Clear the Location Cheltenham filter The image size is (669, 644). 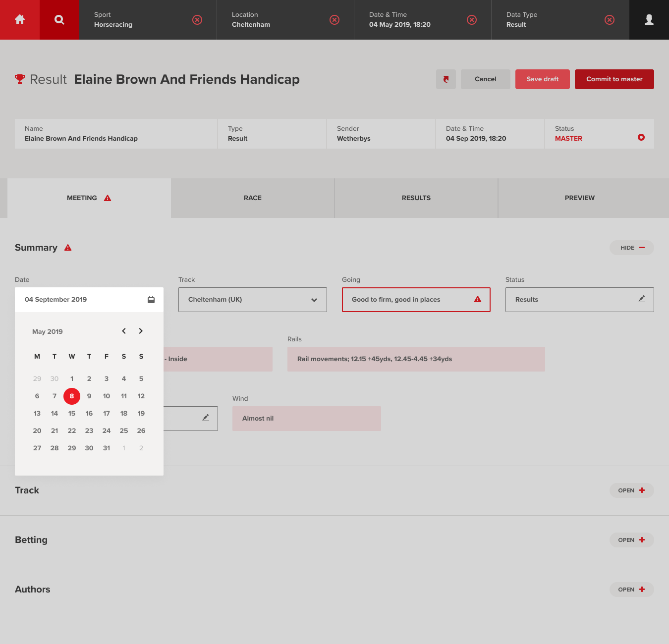click(x=334, y=20)
